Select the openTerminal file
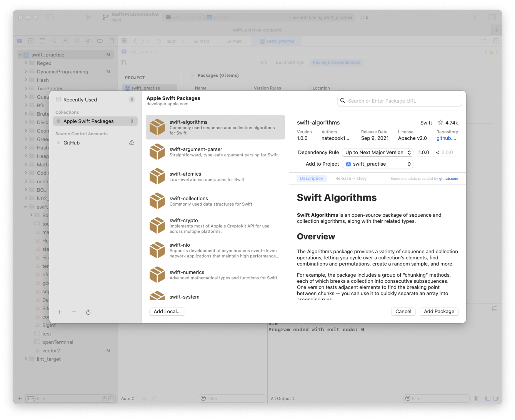The width and height of the screenshot is (515, 420). tap(58, 342)
